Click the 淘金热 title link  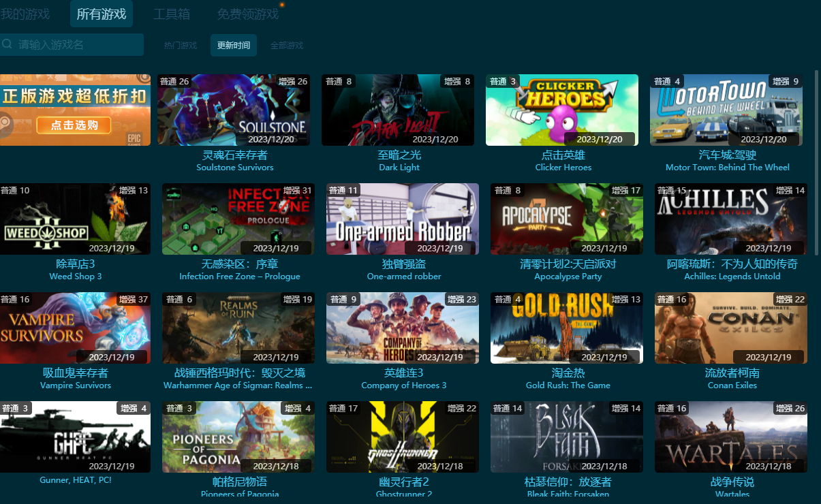pos(568,373)
